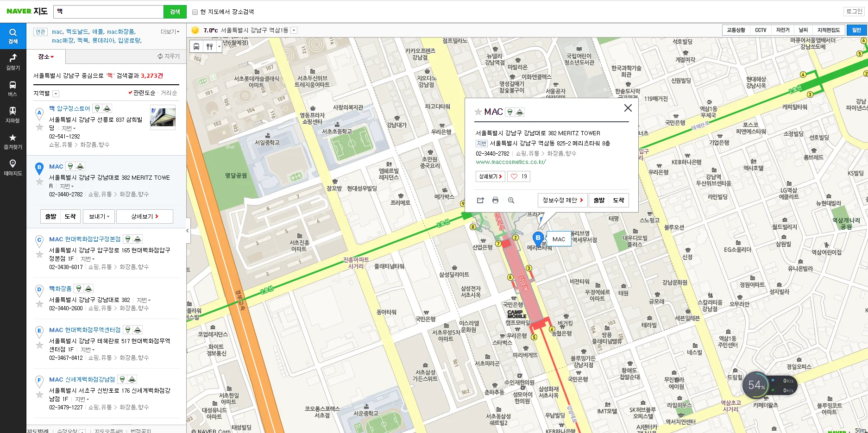
Task: Click the 상세보기 button in the popup
Action: coord(490,176)
